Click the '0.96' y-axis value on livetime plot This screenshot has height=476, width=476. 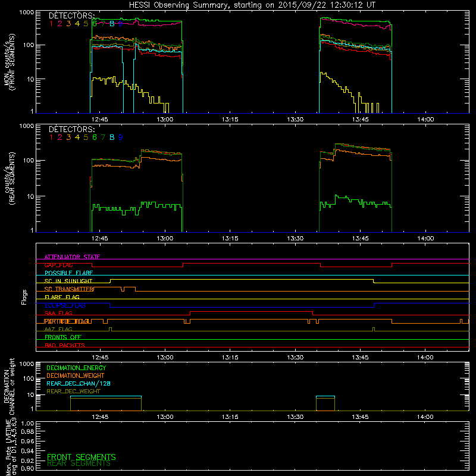click(x=27, y=441)
